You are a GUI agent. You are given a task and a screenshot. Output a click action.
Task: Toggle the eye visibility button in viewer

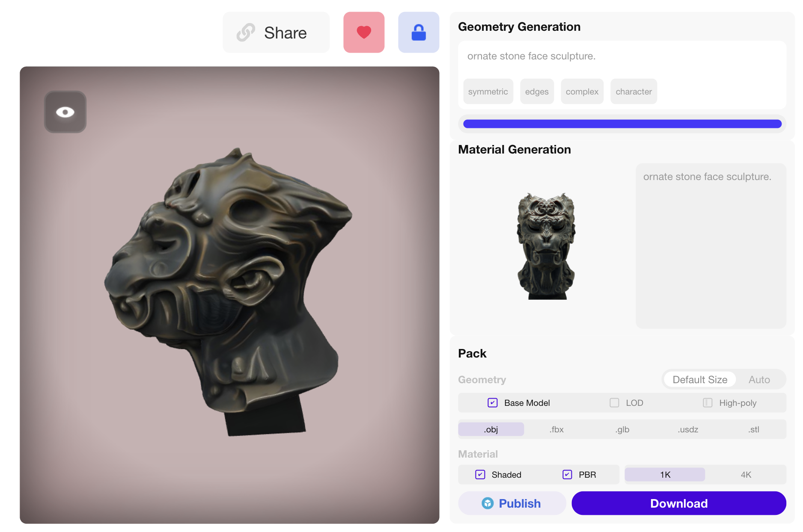click(65, 112)
